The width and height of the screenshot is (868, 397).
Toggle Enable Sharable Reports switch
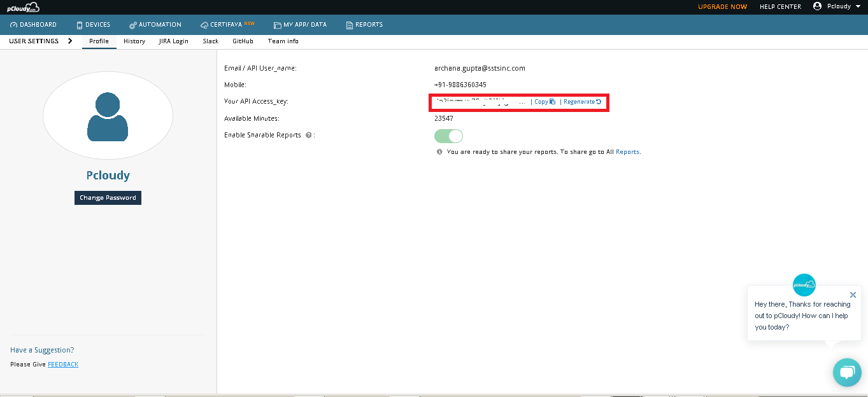pos(448,136)
